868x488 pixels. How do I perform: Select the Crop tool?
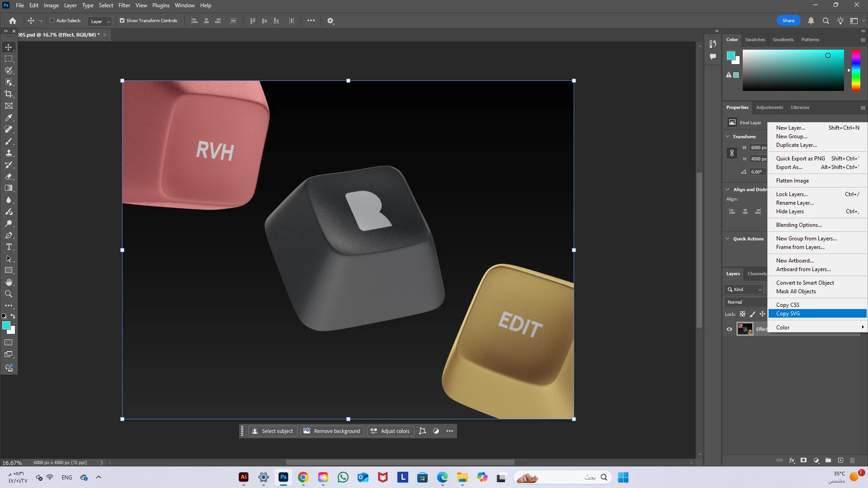tap(9, 94)
